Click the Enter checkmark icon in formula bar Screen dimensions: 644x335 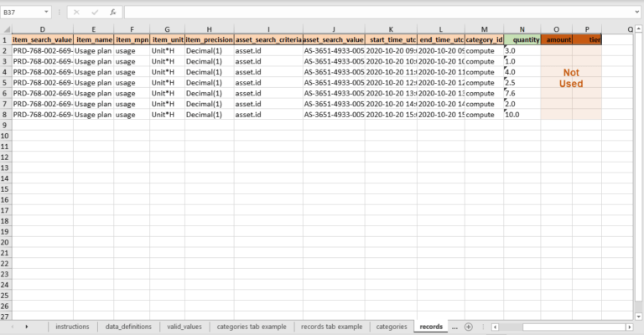[x=95, y=13]
